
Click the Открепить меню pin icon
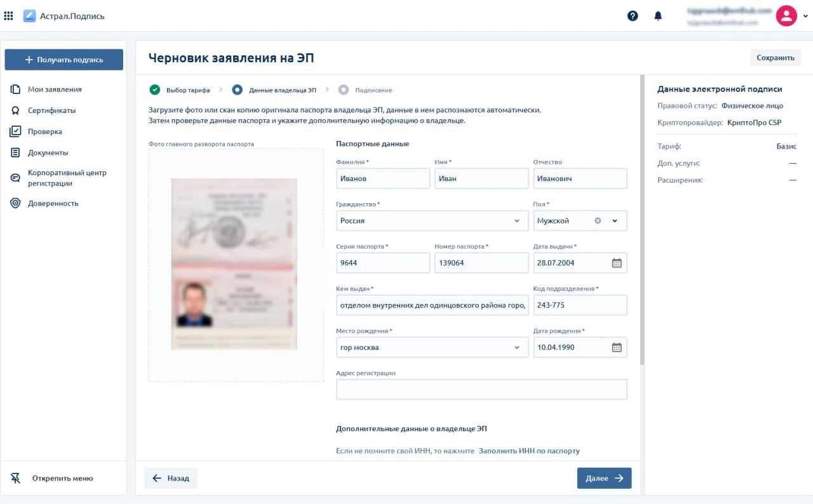click(16, 478)
